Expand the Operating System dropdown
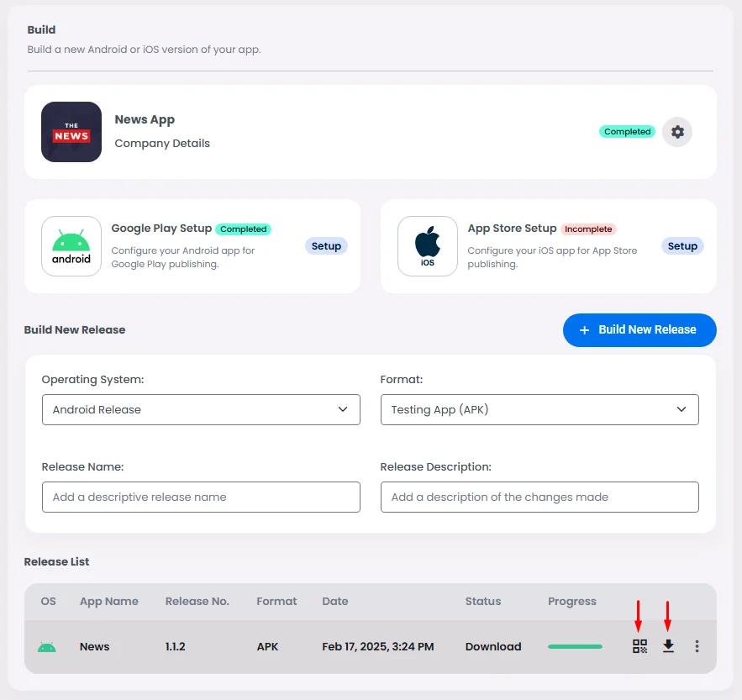742x700 pixels. pyautogui.click(x=201, y=409)
